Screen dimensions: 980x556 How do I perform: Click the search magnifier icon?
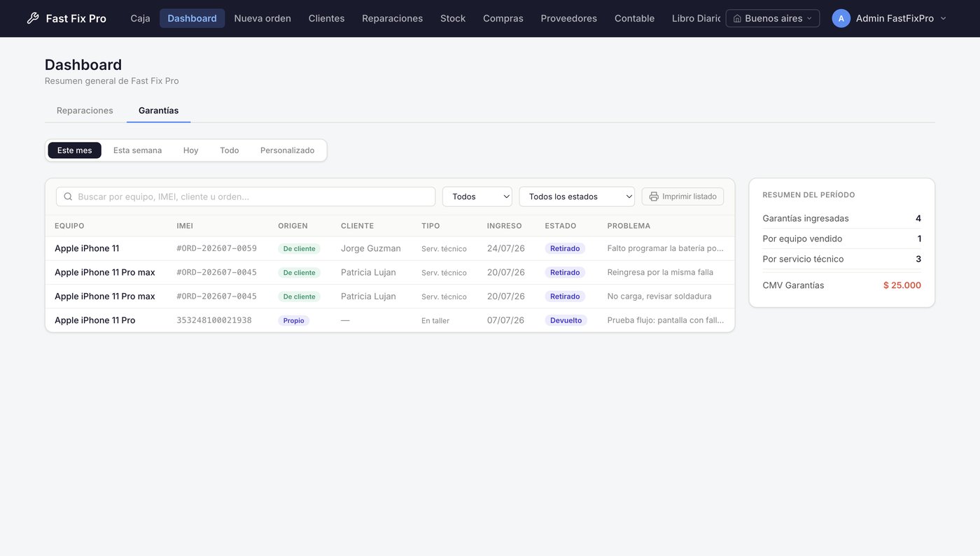point(68,197)
